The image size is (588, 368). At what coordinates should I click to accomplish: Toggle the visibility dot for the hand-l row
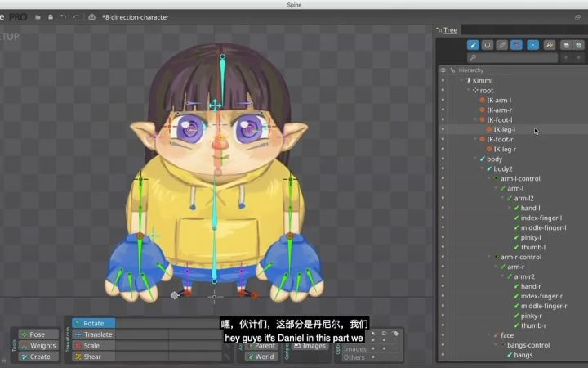pos(443,208)
